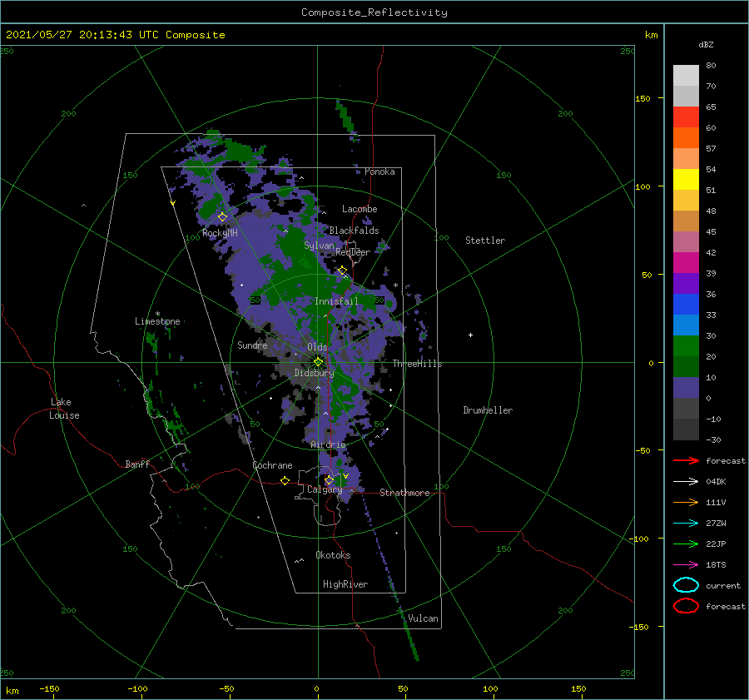The image size is (749, 700).
Task: Select the Lacombe town label
Action: click(x=360, y=209)
